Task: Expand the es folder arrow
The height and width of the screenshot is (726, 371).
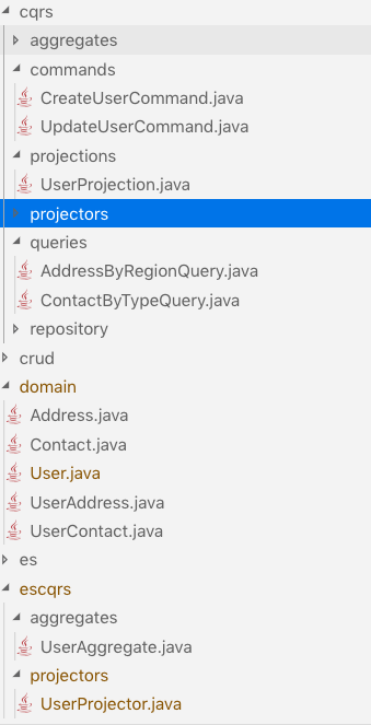Action: coord(5,560)
